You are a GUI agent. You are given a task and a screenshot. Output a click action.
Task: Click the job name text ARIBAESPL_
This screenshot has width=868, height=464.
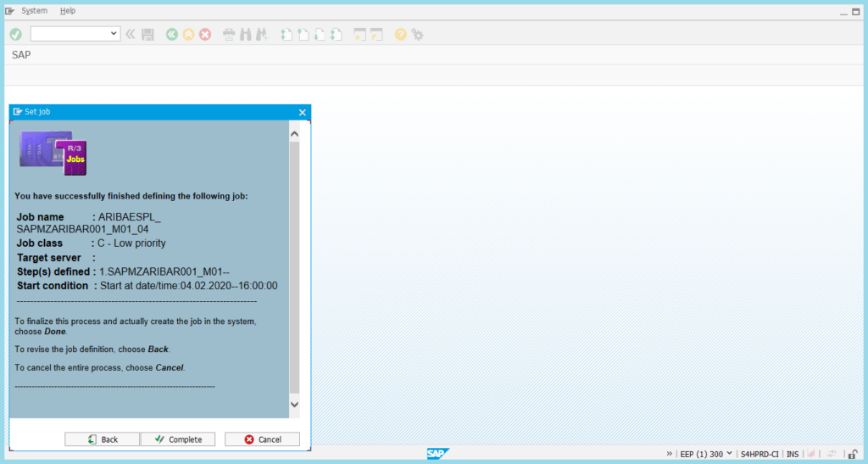(x=130, y=217)
